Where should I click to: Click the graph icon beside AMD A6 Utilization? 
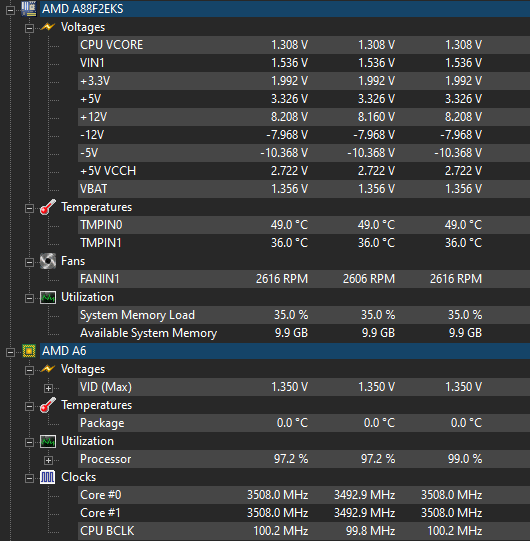click(x=48, y=441)
